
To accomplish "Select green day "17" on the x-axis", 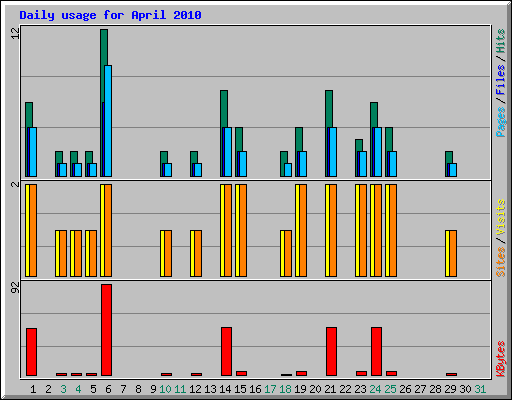I will [270, 389].
